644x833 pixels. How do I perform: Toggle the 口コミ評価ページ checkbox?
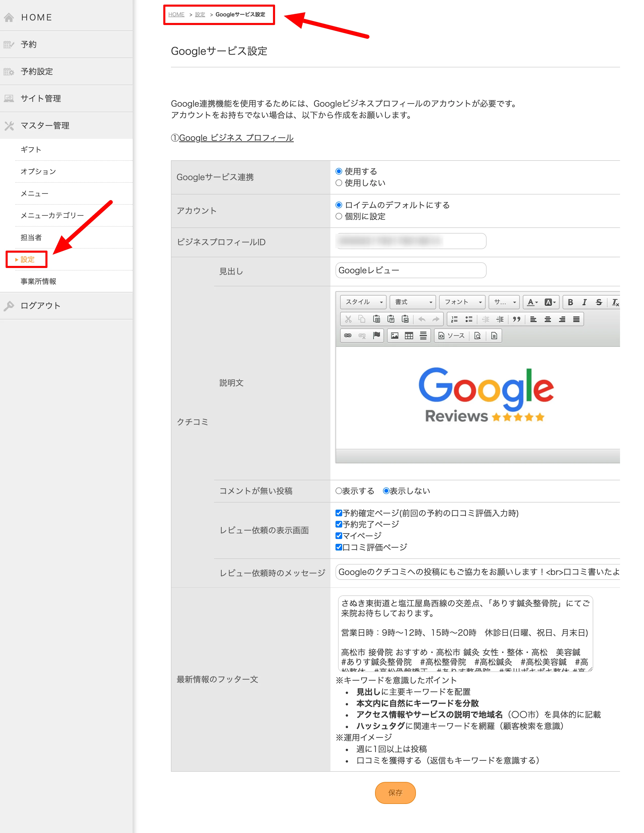tap(339, 547)
